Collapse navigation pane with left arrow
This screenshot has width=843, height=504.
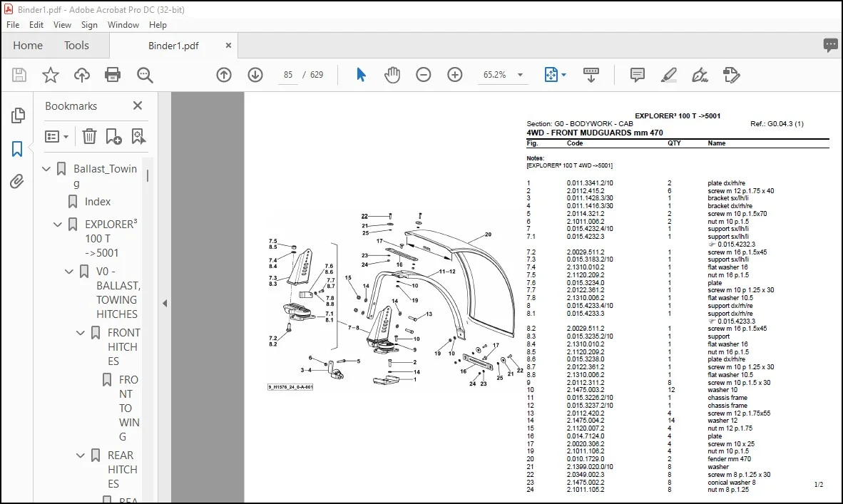(x=165, y=304)
